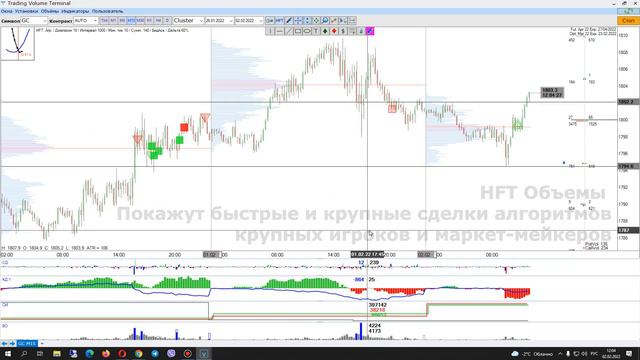Open Google Chrome from the taskbar
The width and height of the screenshot is (640, 360).
(138, 353)
